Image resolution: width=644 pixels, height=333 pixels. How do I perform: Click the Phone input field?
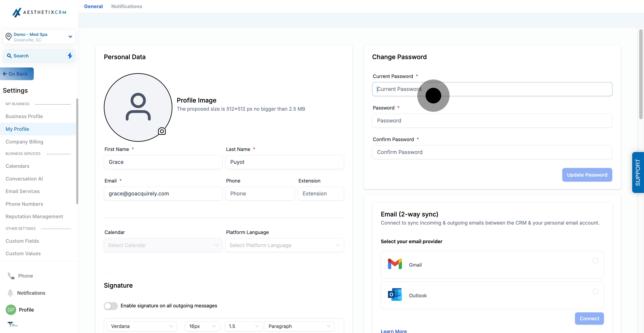260,193
